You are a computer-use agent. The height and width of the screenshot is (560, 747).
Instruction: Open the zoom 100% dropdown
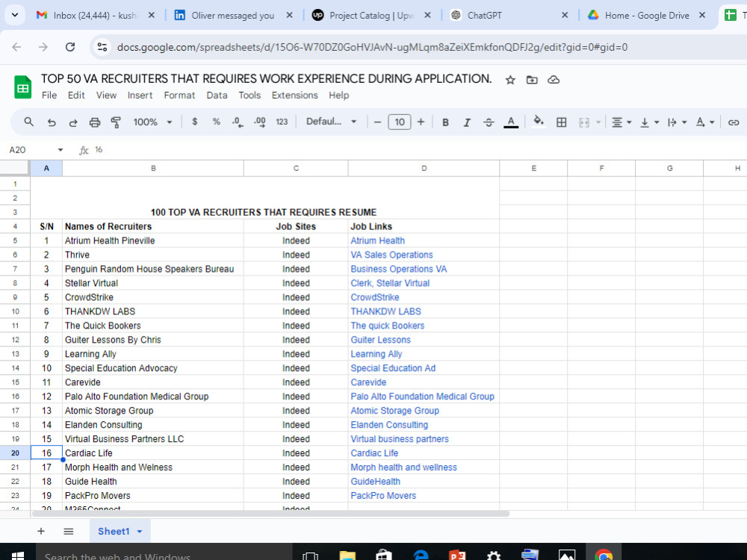(152, 122)
